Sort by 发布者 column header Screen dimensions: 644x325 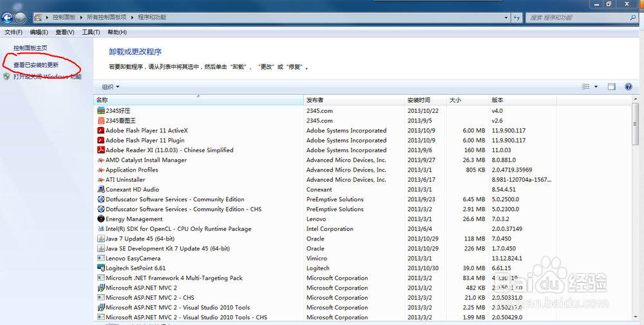click(x=354, y=100)
